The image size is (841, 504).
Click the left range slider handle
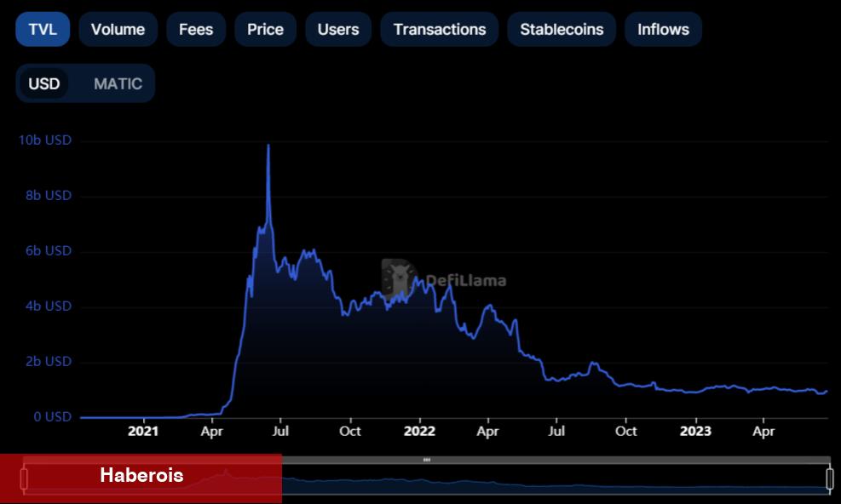pos(24,478)
